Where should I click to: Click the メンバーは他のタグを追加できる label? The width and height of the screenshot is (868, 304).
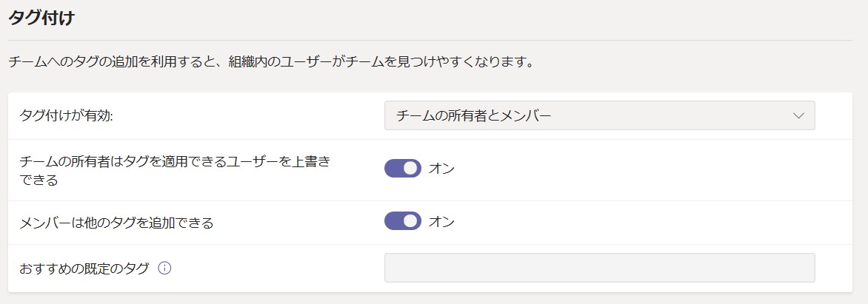[x=116, y=223]
